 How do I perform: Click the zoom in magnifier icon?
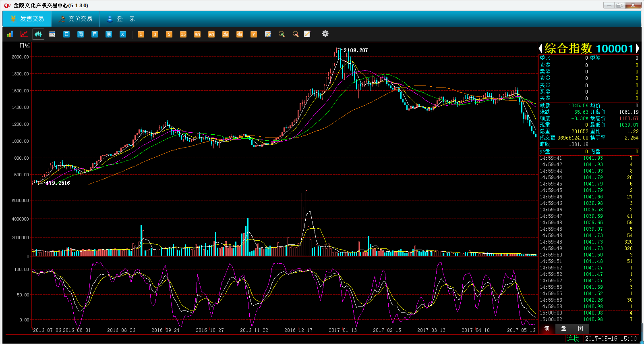tap(282, 34)
